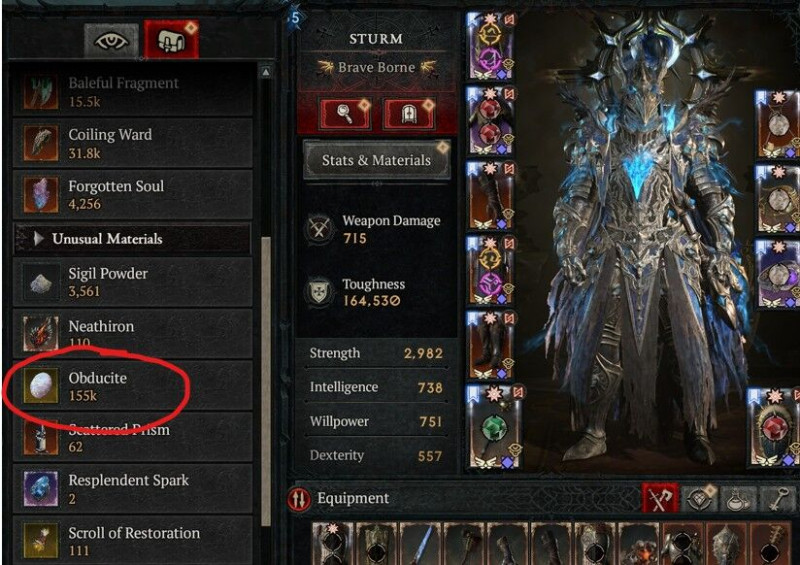800x565 pixels.
Task: Click the Brave Borne title banner
Action: pyautogui.click(x=377, y=67)
